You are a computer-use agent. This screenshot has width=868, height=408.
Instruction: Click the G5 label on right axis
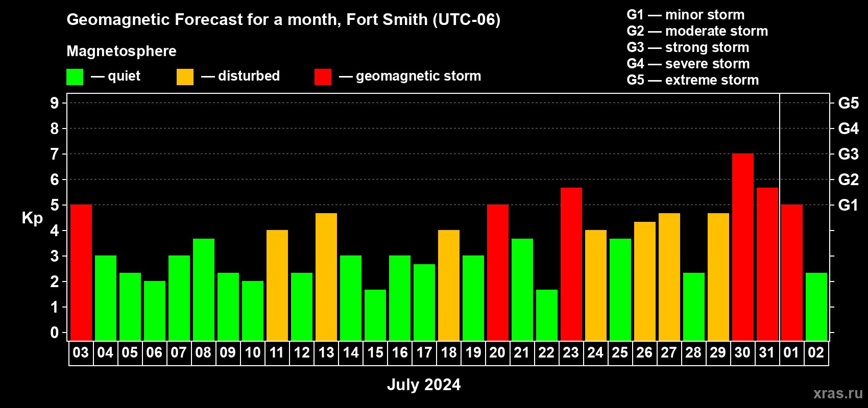pos(849,103)
